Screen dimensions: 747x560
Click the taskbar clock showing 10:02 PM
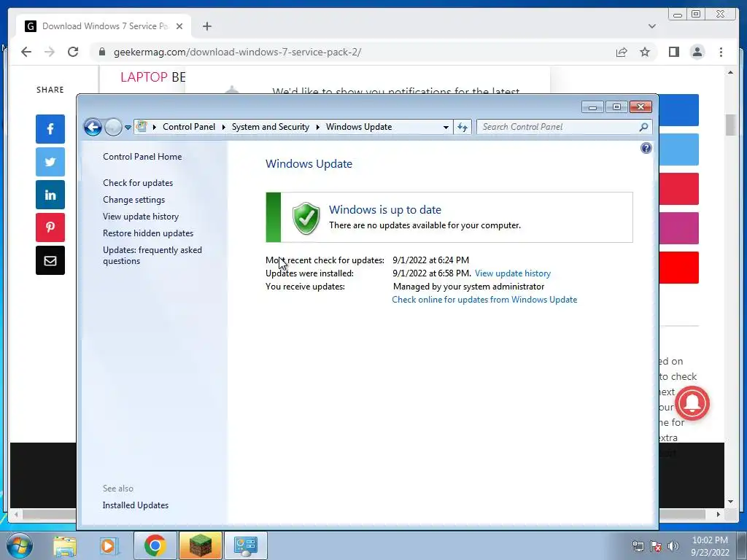click(710, 545)
